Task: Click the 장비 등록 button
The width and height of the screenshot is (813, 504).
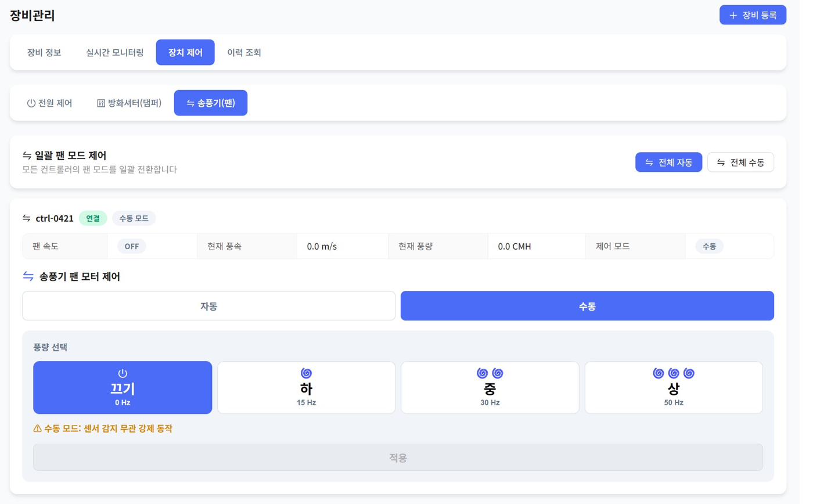Action: coord(753,15)
